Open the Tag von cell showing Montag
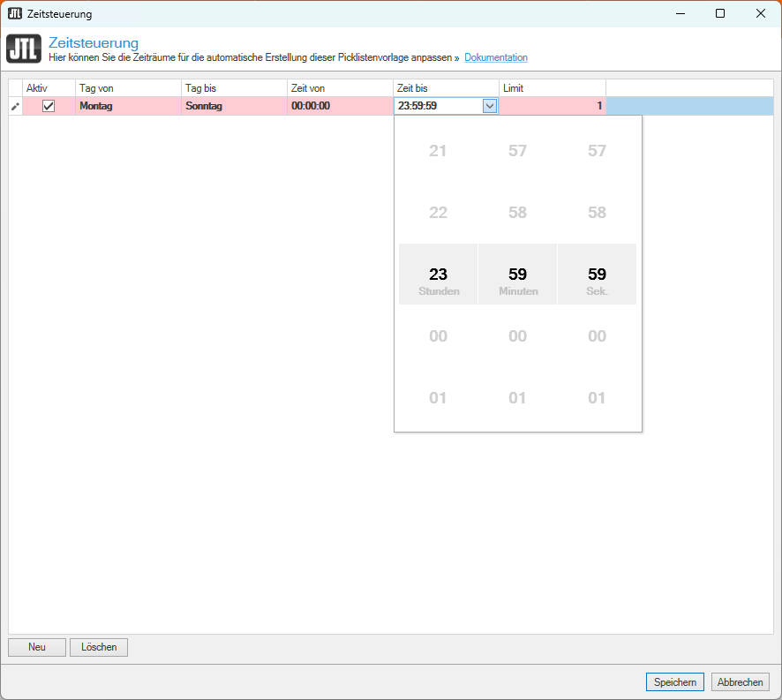Screen dimensions: 782x700 (x=128, y=106)
